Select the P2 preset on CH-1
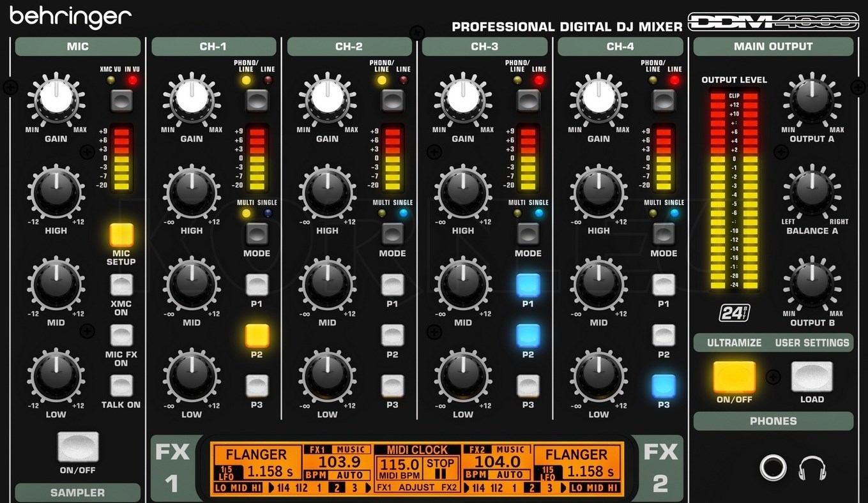 pos(257,336)
